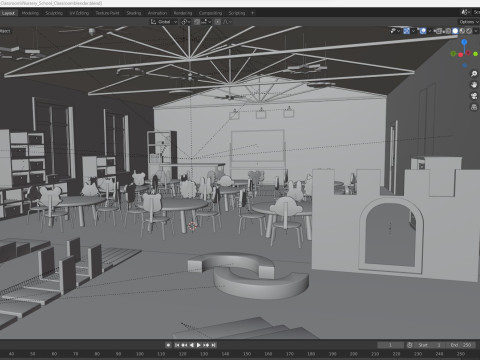
Task: Select material preview shading
Action: click(x=462, y=31)
